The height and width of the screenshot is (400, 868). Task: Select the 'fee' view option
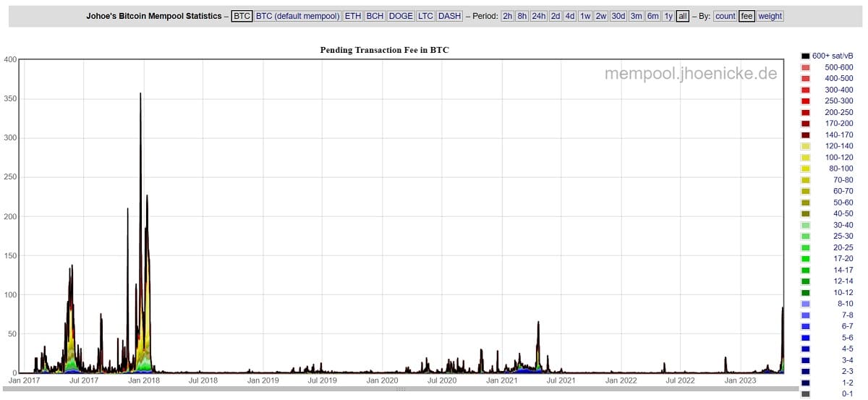point(746,16)
